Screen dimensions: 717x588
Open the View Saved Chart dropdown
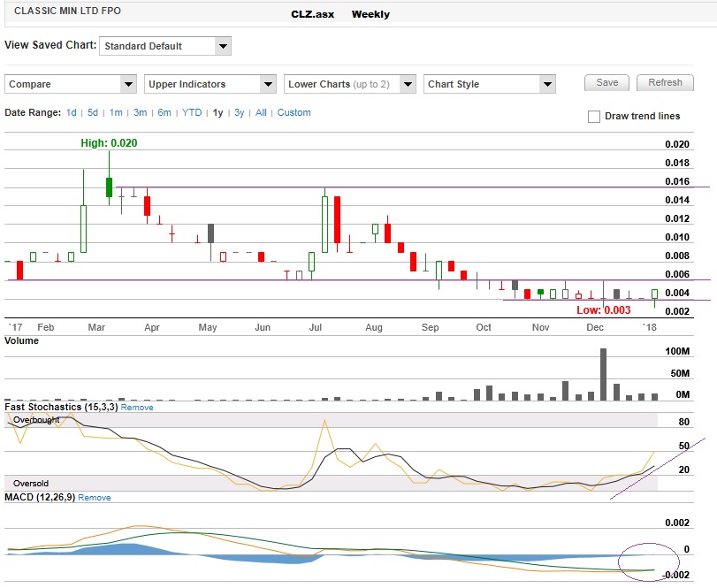click(x=165, y=46)
